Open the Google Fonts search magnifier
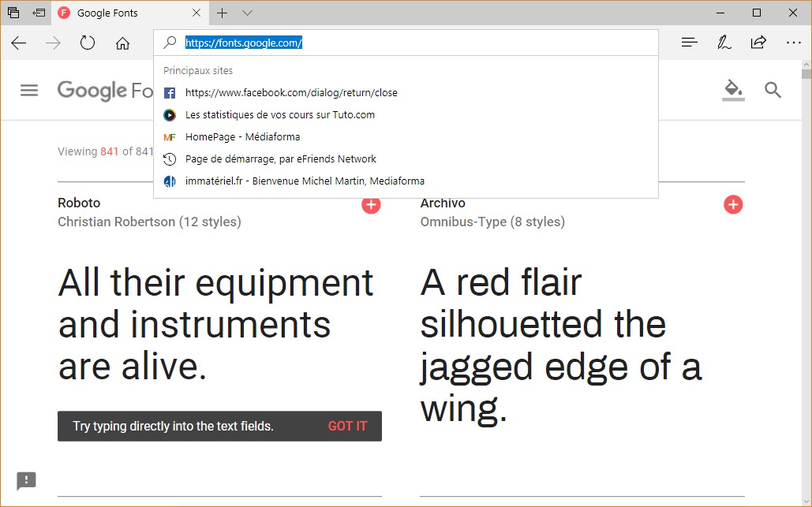This screenshot has width=812, height=507. point(773,90)
